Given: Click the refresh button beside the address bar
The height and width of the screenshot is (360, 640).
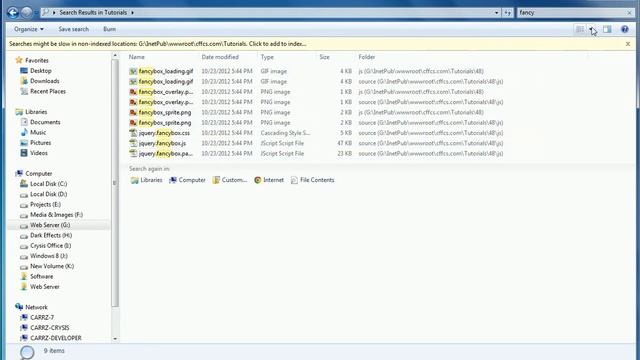Looking at the screenshot, I should click(507, 13).
